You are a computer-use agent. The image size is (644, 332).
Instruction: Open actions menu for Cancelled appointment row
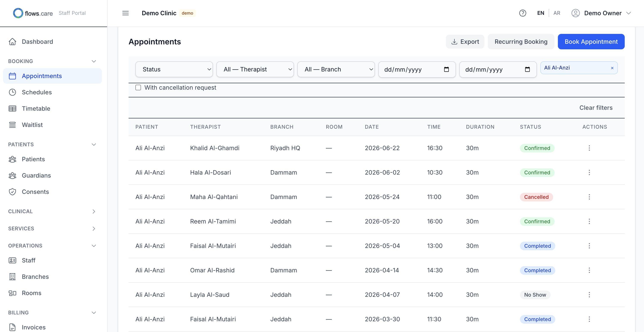click(x=589, y=197)
